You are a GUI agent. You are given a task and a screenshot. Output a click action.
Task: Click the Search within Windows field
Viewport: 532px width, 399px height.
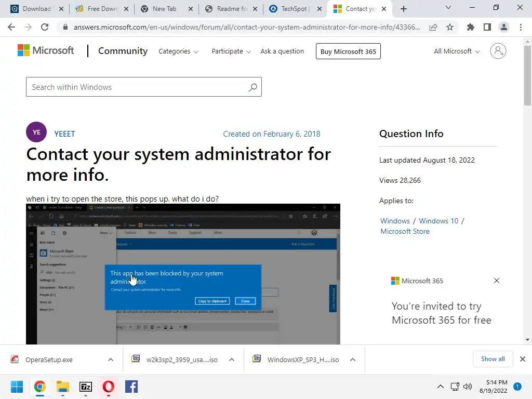click(144, 87)
